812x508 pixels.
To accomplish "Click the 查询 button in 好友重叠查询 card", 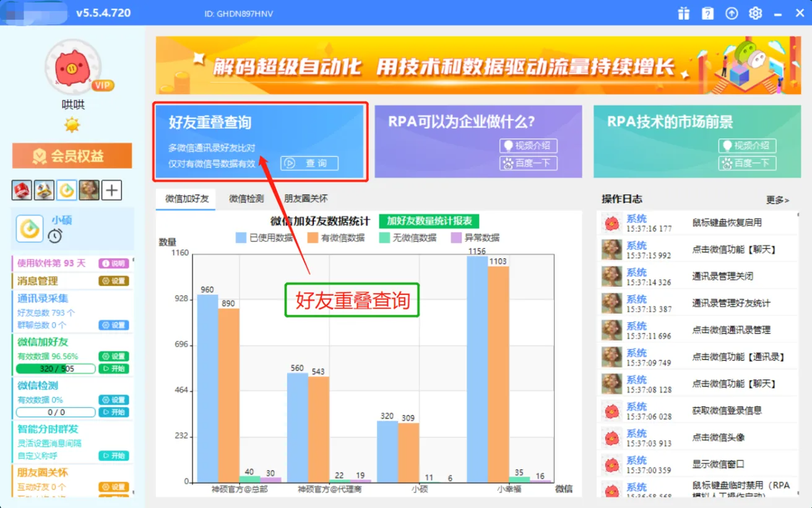I will coord(309,164).
